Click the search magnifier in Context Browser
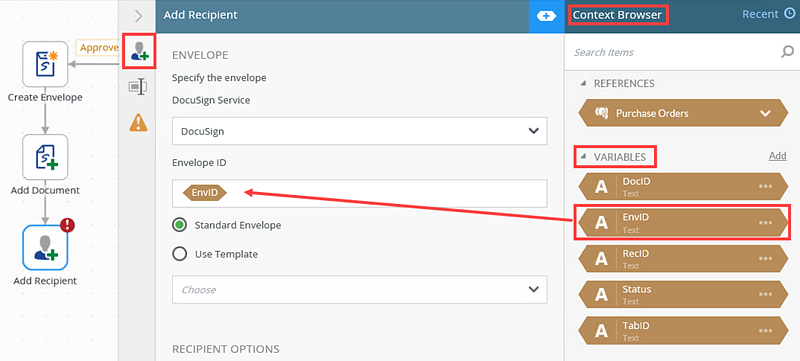 [x=787, y=51]
